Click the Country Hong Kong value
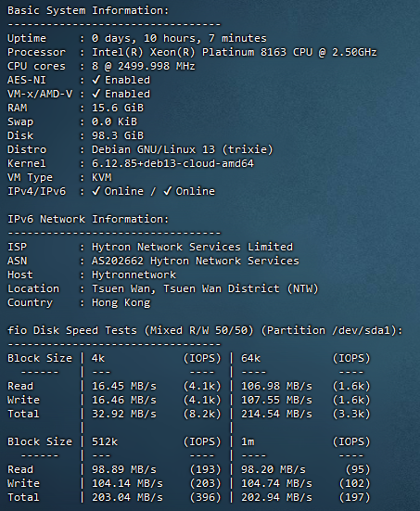Image resolution: width=420 pixels, height=511 pixels. pos(121,302)
